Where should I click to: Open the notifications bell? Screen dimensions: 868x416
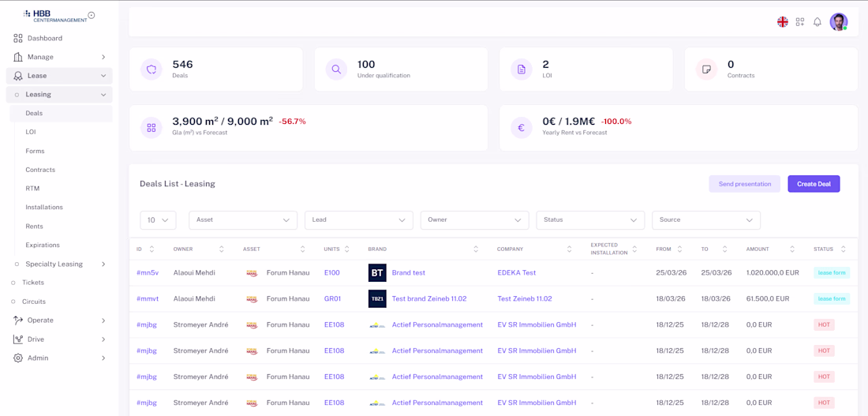(817, 22)
